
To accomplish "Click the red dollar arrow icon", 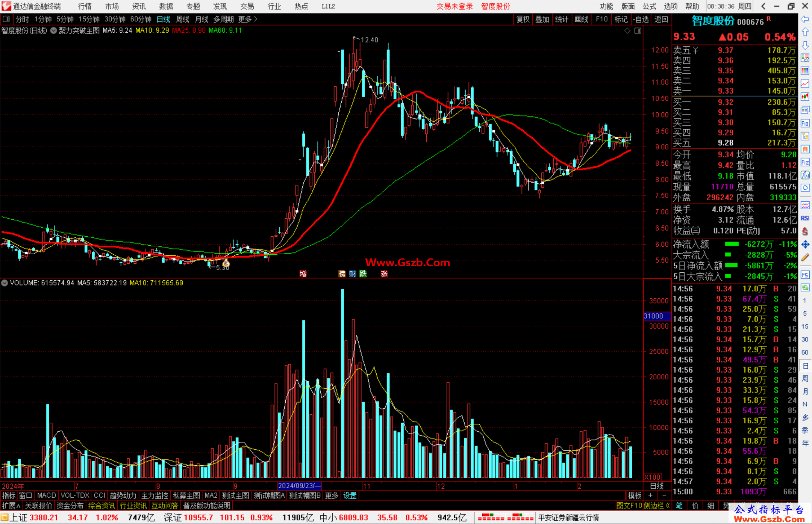I will tap(805, 231).
